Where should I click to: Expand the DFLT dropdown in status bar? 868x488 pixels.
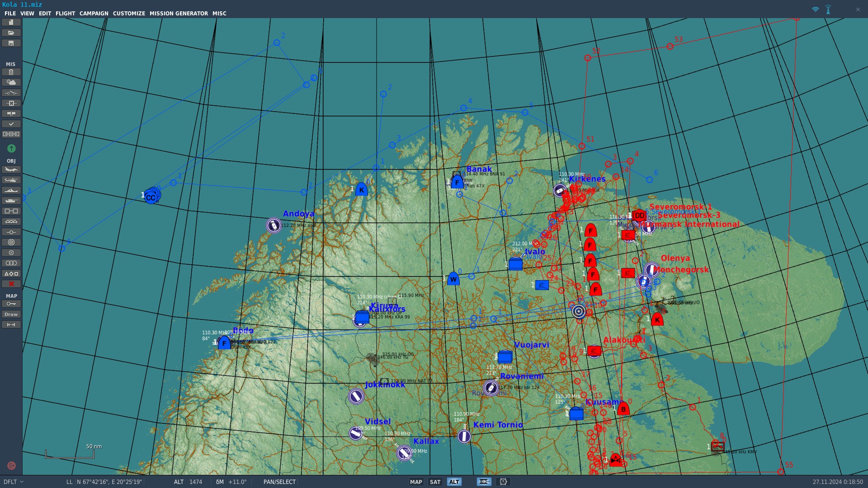14,482
